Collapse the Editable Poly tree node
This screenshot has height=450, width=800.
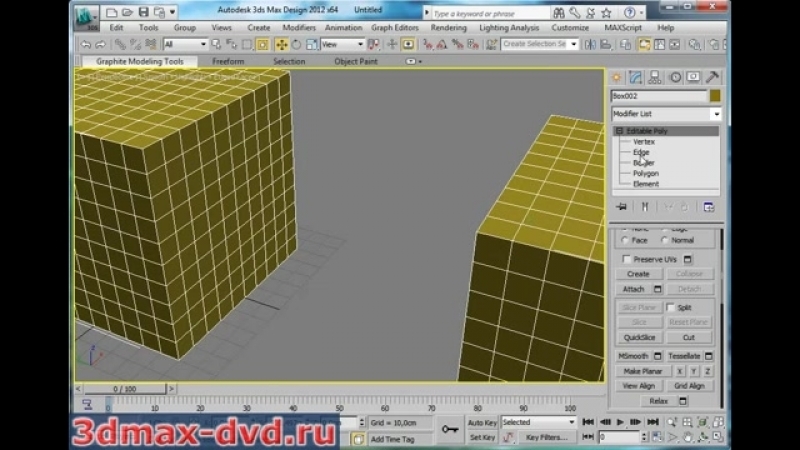(x=619, y=131)
